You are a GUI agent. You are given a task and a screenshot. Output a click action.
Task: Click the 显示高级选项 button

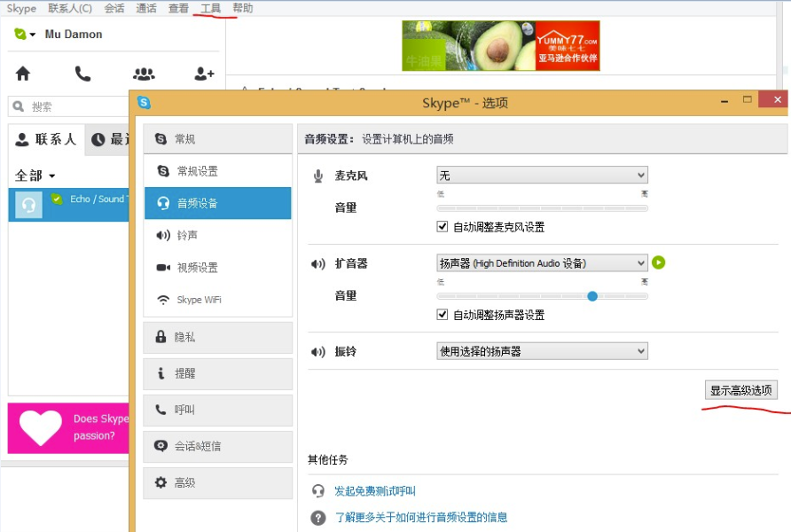click(741, 390)
